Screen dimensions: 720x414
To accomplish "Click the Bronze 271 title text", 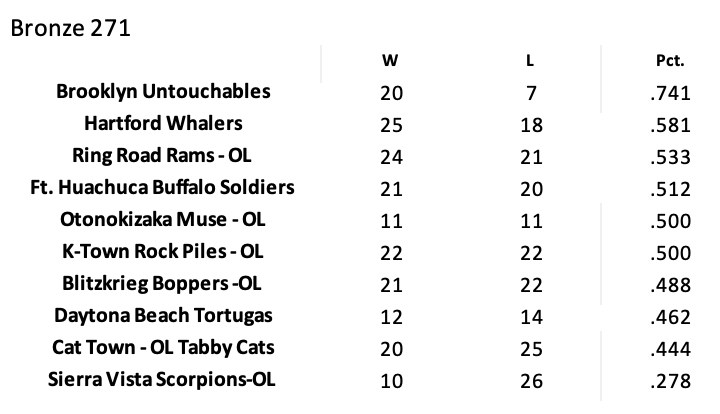I will 70,27.
